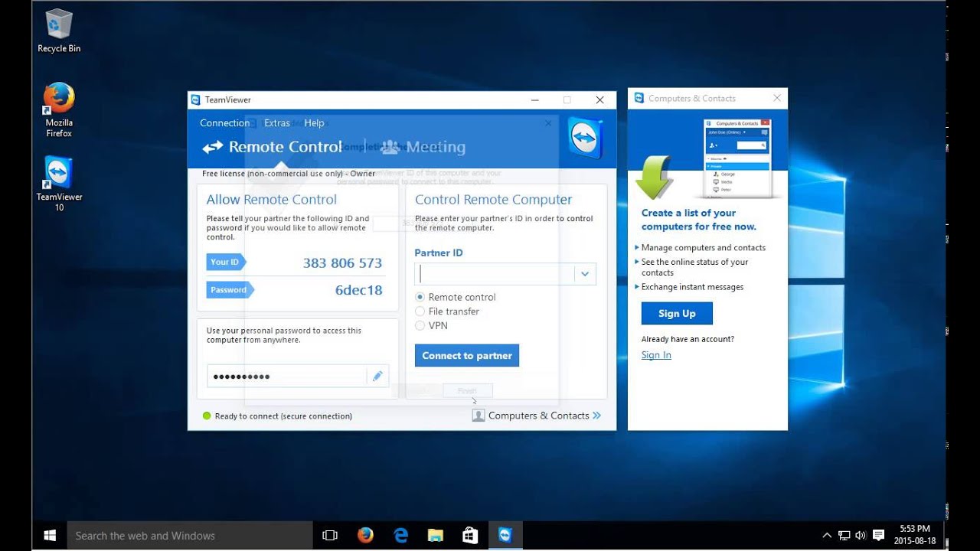Click the faded Finish button
Viewport: 980px width, 551px height.
[467, 391]
